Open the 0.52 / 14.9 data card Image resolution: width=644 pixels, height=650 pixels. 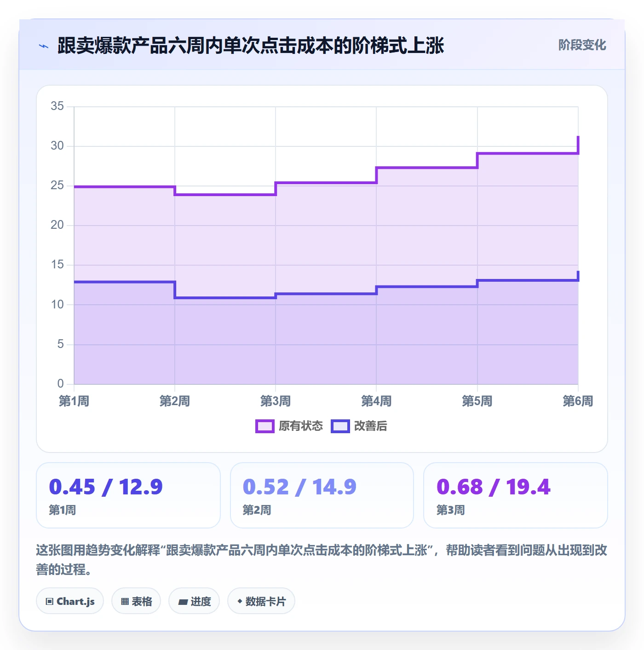point(322,495)
